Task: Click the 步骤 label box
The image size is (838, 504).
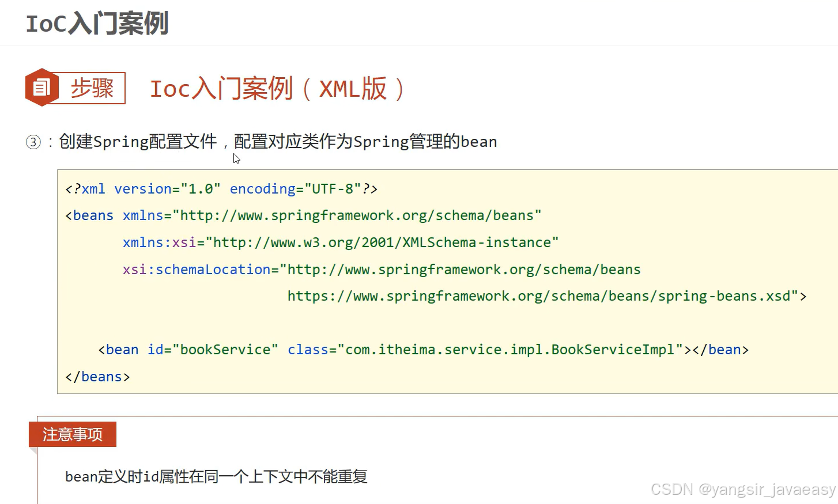Action: click(x=92, y=88)
